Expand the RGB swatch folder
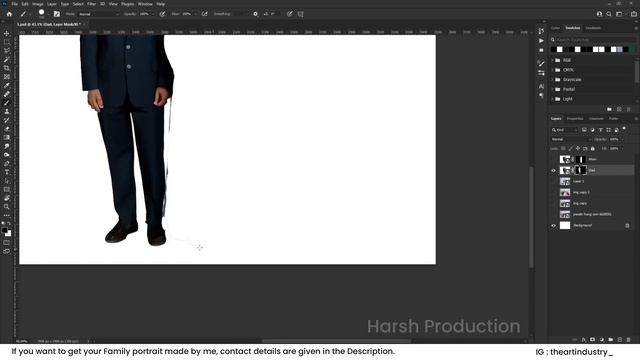The width and height of the screenshot is (640, 360). (553, 60)
